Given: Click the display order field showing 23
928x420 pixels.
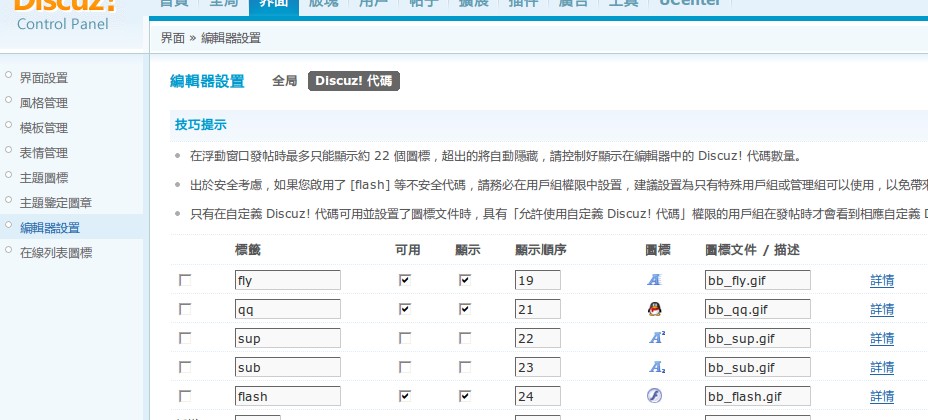Looking at the screenshot, I should point(537,367).
